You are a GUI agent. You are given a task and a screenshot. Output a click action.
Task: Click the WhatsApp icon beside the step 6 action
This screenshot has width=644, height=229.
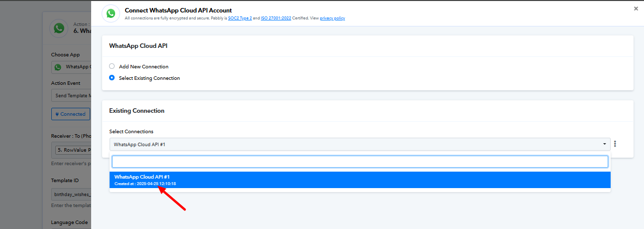click(59, 27)
